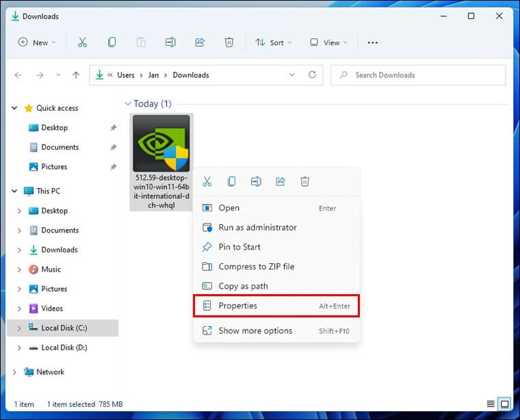Collapse the Today (1) group
Screen dimensions: 520x420
click(128, 104)
